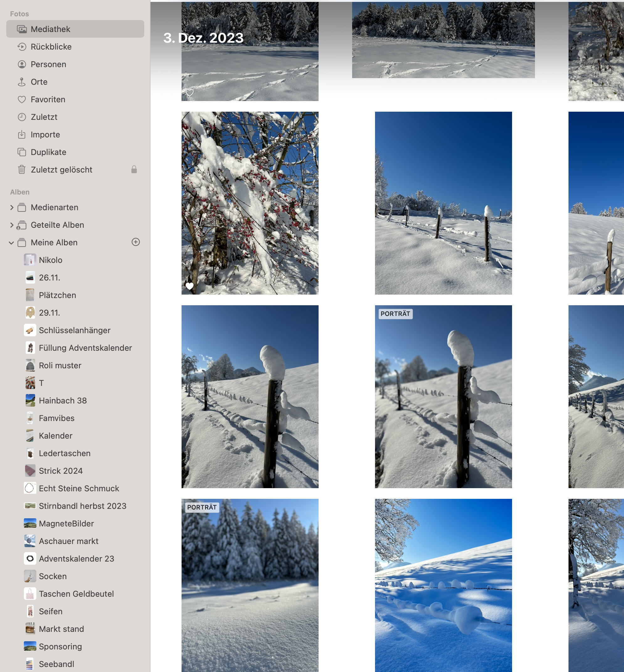This screenshot has height=672, width=624.
Task: Select the blurred pine forest PORTRÄT photo
Action: (x=250, y=584)
